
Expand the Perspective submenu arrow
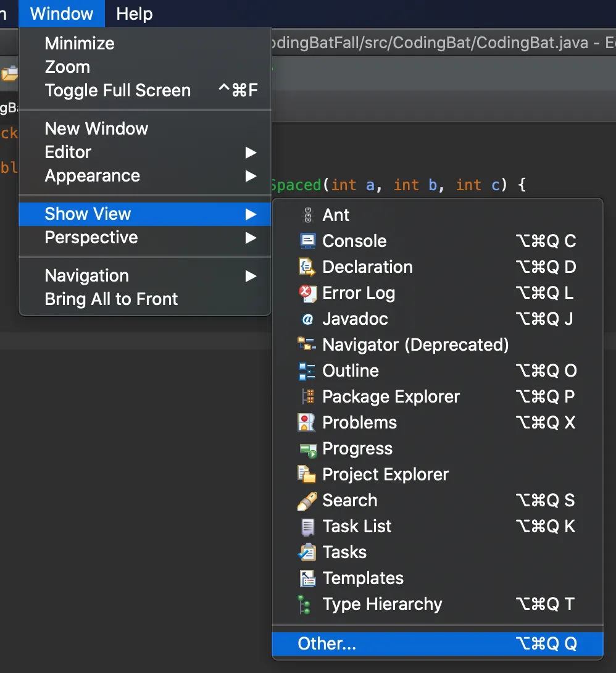tap(251, 238)
